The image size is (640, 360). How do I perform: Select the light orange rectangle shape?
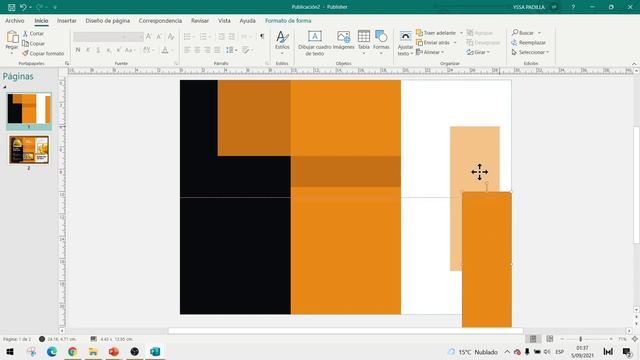coord(475,159)
